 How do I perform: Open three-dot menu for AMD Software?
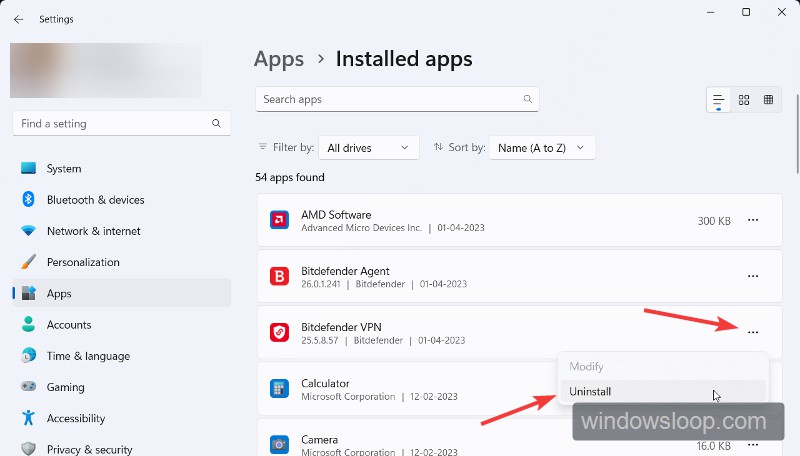tap(753, 220)
